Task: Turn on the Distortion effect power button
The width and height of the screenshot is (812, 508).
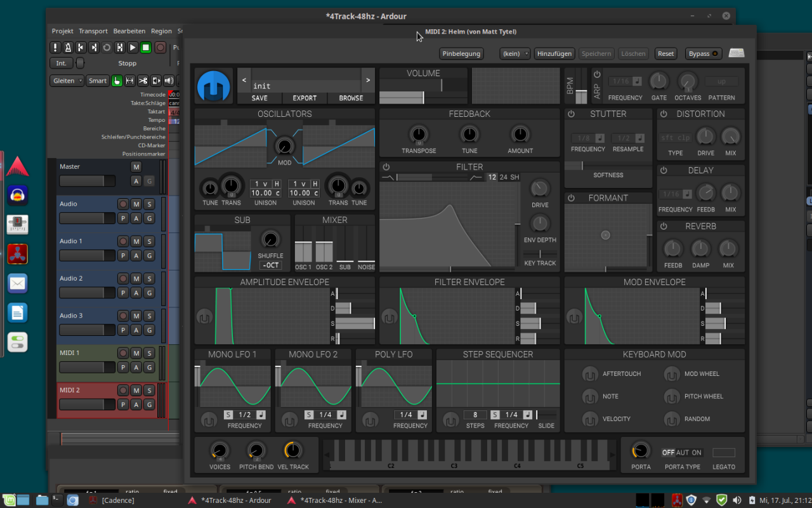Action: [664, 114]
